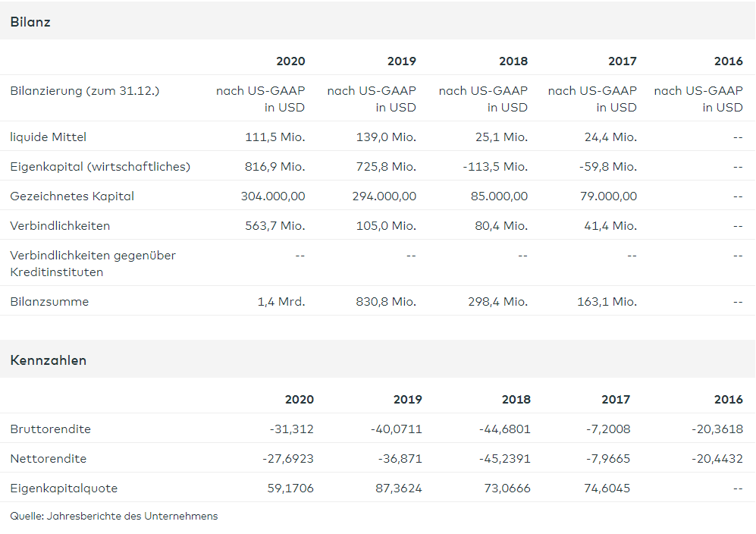Select the 139,0 Mio. liquide Mittel value
756x534 pixels.
tap(386, 137)
